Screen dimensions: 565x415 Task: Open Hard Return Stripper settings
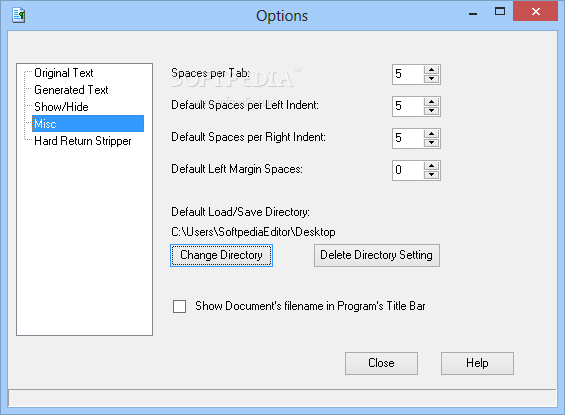[x=83, y=141]
